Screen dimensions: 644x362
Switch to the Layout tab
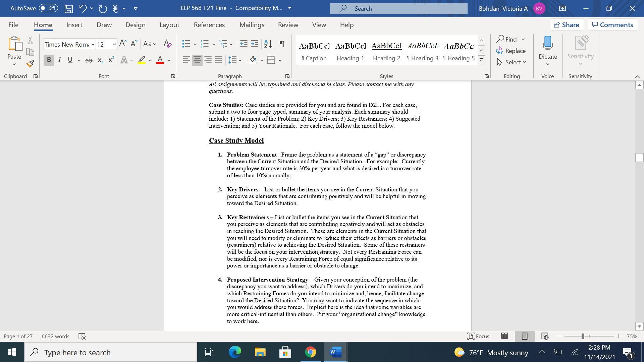[169, 25]
